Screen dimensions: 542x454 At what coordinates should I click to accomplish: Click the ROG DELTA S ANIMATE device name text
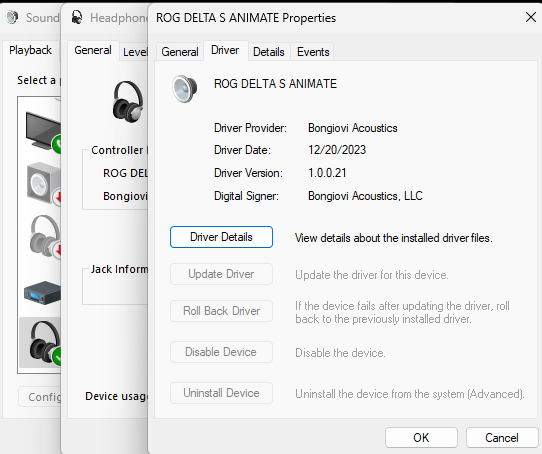coord(275,84)
